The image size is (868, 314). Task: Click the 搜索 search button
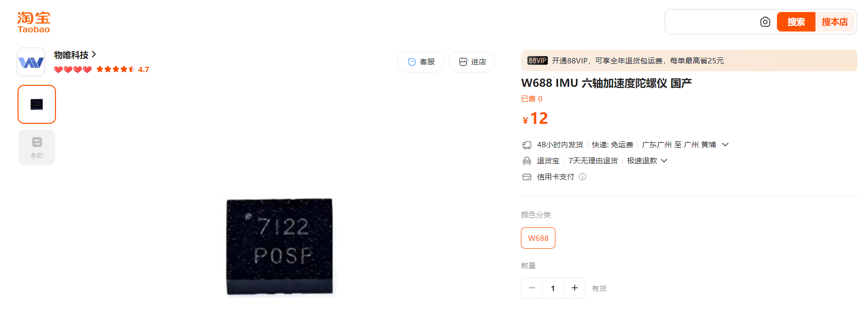pyautogui.click(x=796, y=22)
